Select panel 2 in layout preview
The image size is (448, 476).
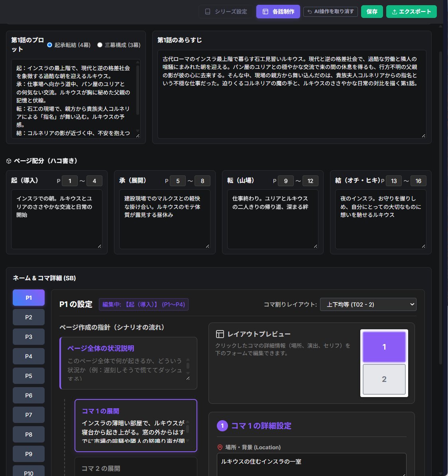click(x=384, y=379)
